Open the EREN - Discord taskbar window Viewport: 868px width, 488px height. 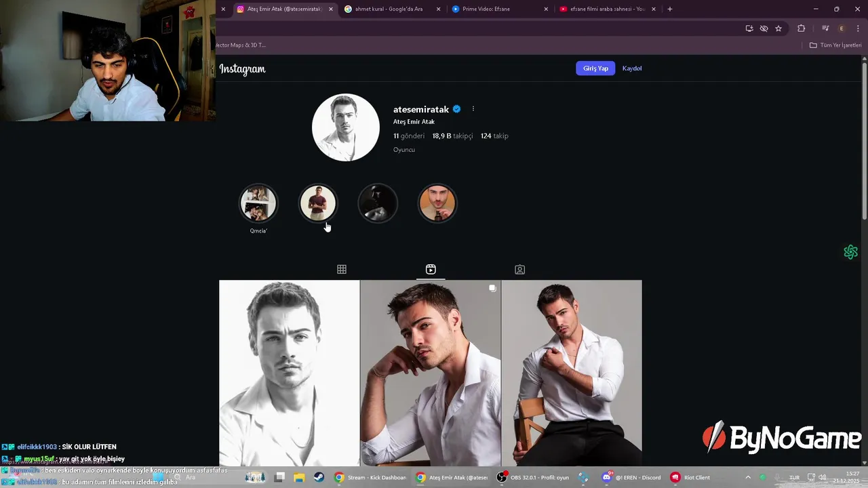pos(632,478)
